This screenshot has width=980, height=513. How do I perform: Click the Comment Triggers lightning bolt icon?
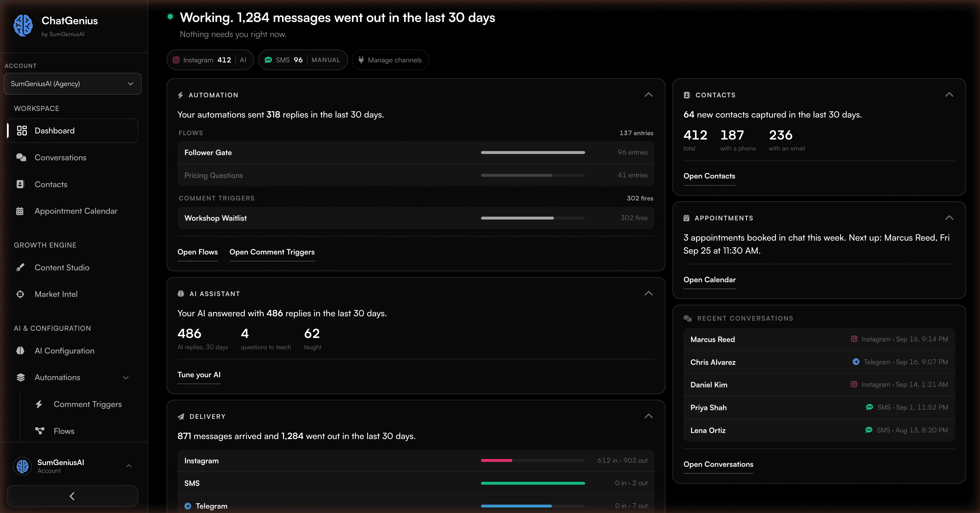tap(39, 404)
